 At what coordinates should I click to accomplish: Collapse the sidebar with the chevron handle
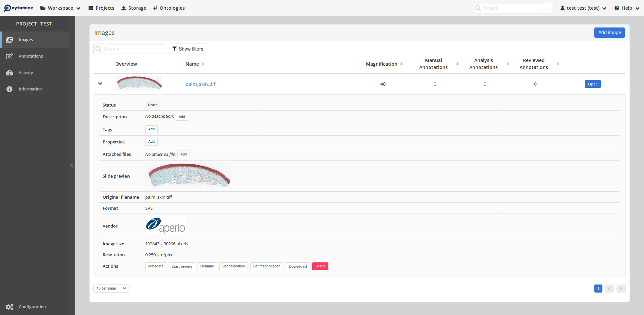click(x=72, y=165)
